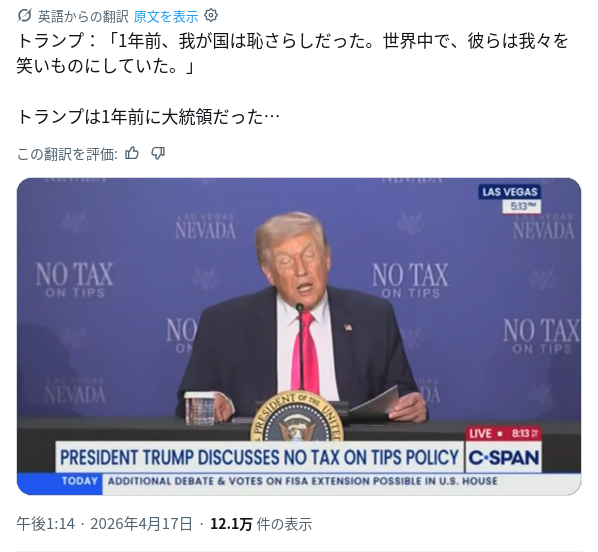This screenshot has width=598, height=552.
Task: Click the microphone in the video frame
Action: [301, 345]
